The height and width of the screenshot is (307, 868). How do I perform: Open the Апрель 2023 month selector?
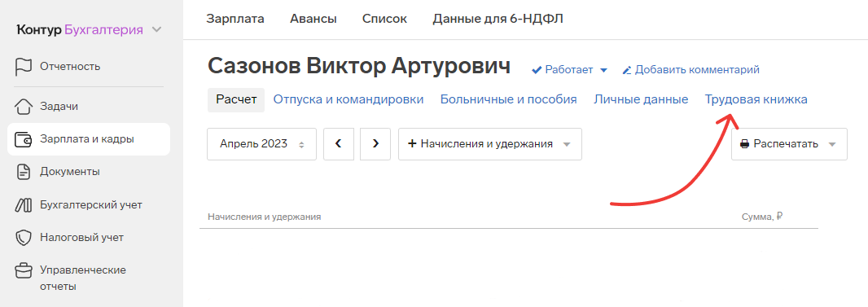coord(262,144)
